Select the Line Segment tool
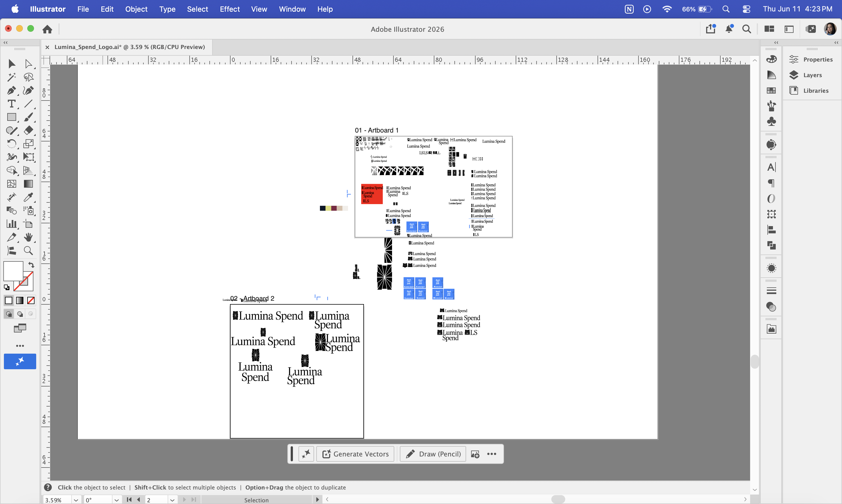 (28, 104)
